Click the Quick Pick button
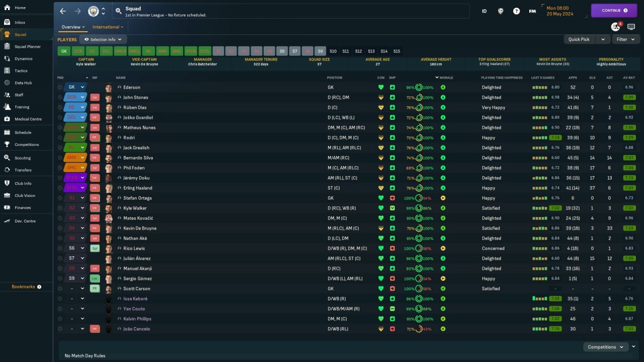This screenshot has width=644, height=362. [x=579, y=39]
